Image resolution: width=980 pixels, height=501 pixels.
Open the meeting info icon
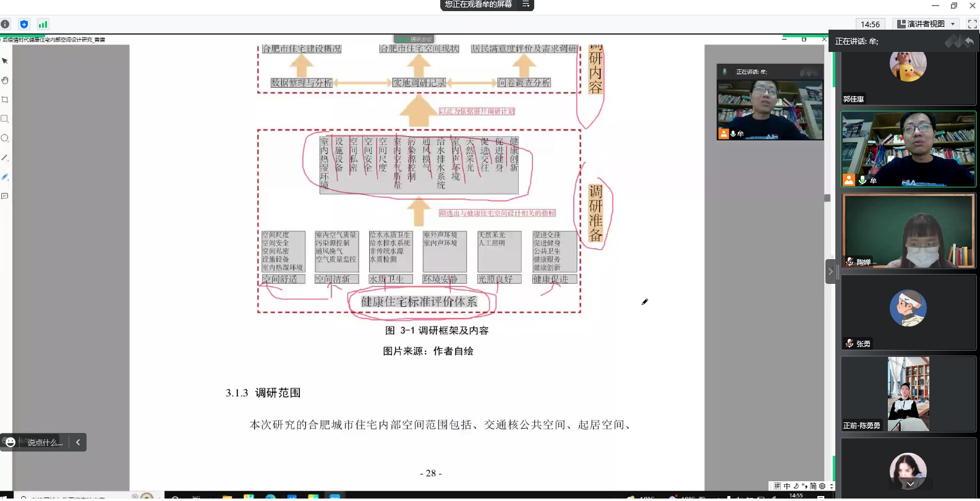(x=5, y=24)
